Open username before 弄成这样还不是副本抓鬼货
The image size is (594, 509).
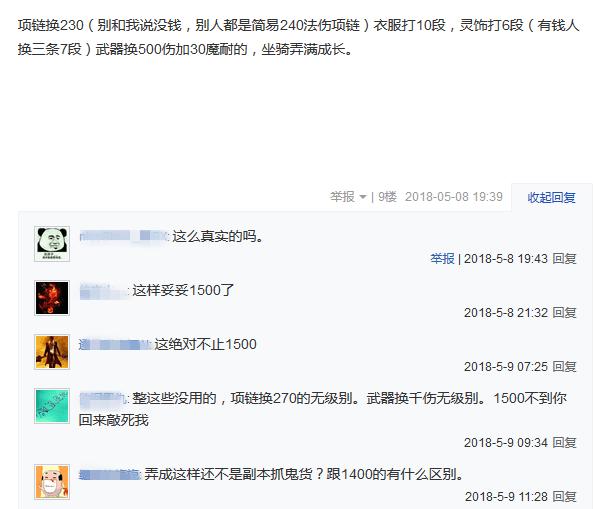point(109,475)
